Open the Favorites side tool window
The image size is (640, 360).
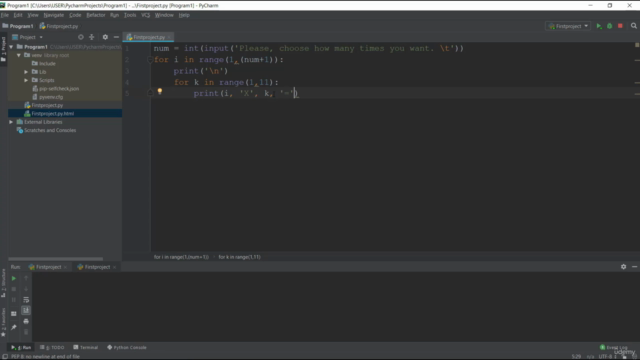3,322
